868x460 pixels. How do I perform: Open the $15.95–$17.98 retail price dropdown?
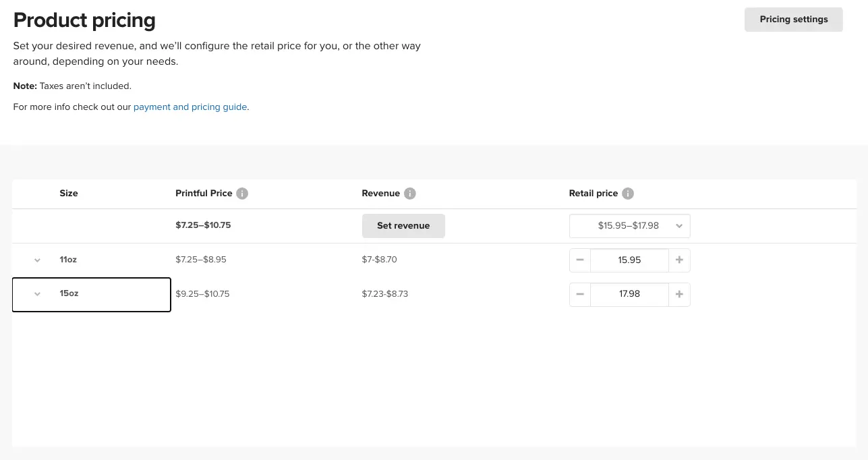(x=629, y=226)
